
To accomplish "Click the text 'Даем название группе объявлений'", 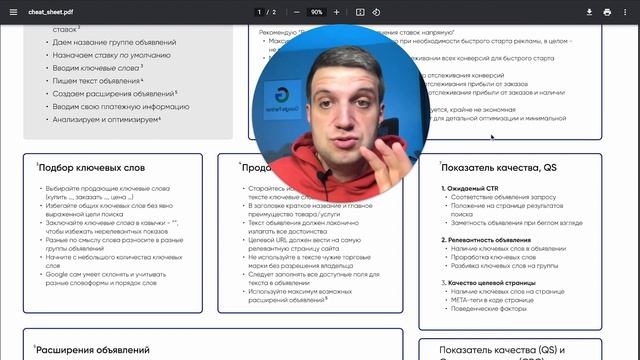I will (x=114, y=42).
